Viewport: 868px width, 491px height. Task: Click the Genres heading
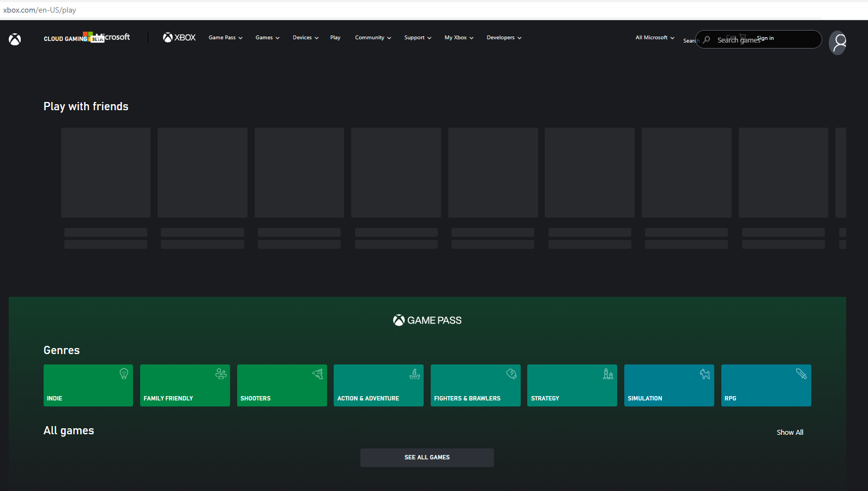(x=62, y=350)
